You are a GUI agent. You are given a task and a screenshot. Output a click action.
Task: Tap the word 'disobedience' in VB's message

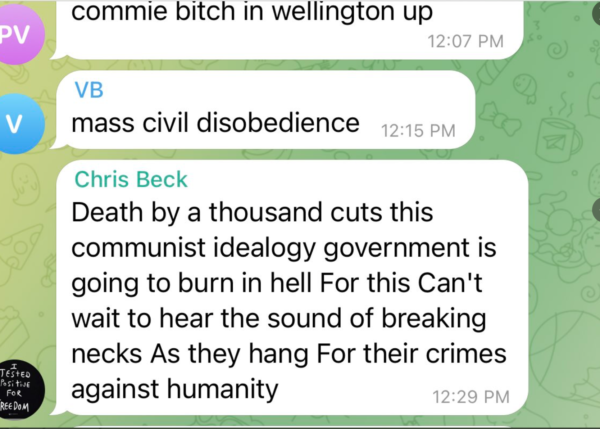(278, 123)
